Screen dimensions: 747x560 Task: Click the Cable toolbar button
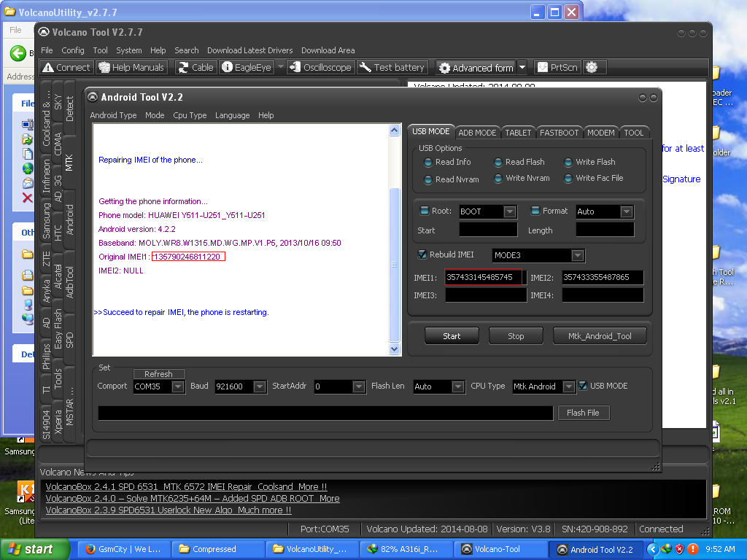click(195, 67)
